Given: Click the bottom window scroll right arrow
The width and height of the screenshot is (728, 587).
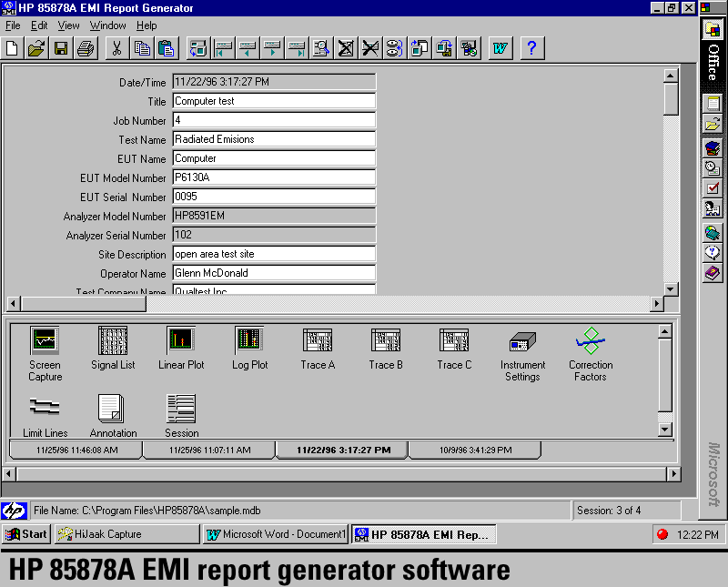Looking at the screenshot, I should (673, 474).
